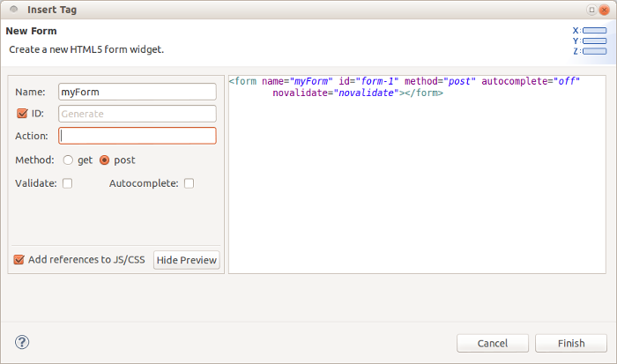Click into the Action input field
This screenshot has height=364, width=617.
pyautogui.click(x=138, y=136)
